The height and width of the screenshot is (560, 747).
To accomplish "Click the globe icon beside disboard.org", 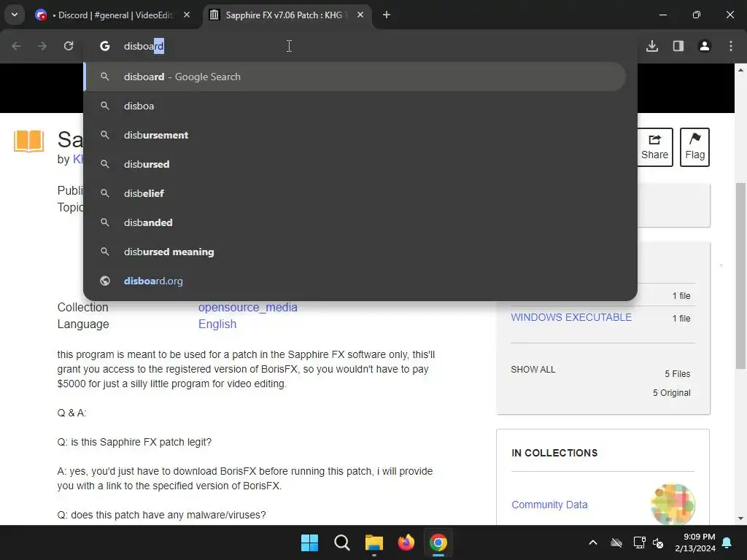I will click(x=105, y=281).
